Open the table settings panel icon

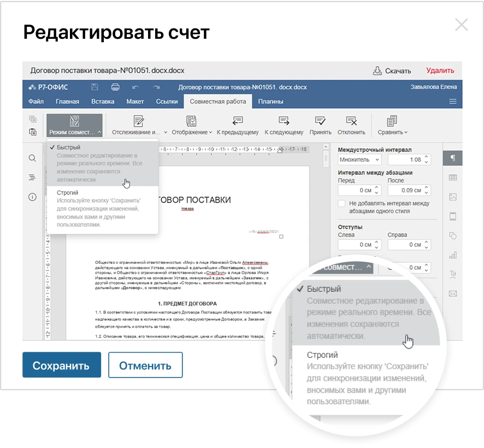(452, 177)
